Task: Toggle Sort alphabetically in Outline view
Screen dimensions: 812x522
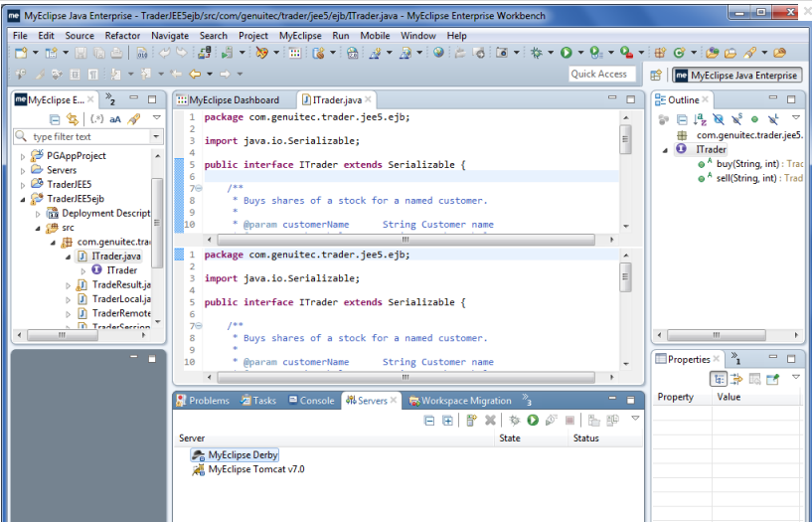Action: [698, 118]
